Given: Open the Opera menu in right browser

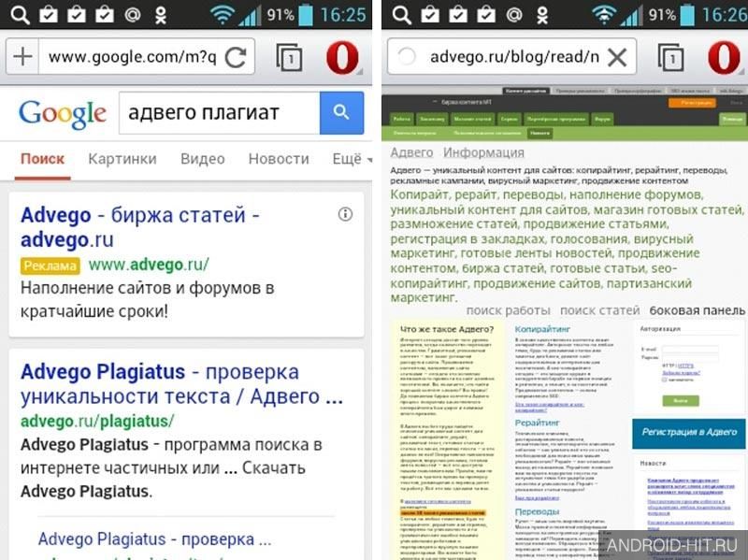Looking at the screenshot, I should point(724,57).
